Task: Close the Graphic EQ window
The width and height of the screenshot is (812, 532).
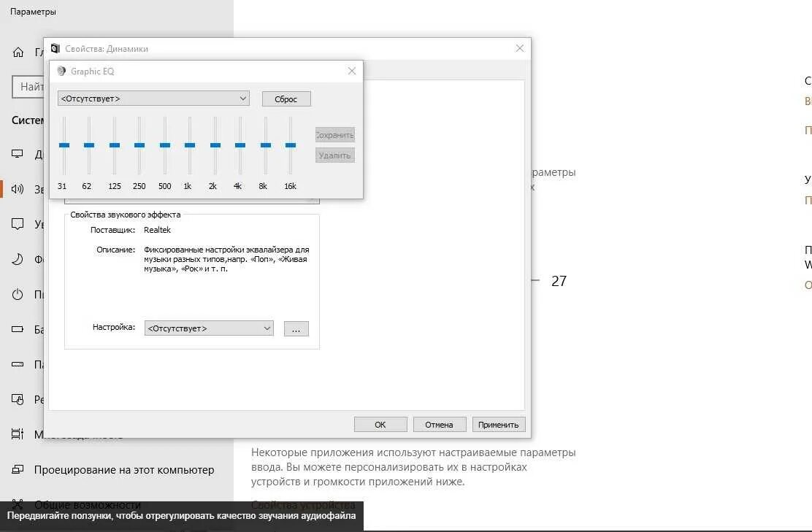Action: (x=352, y=71)
